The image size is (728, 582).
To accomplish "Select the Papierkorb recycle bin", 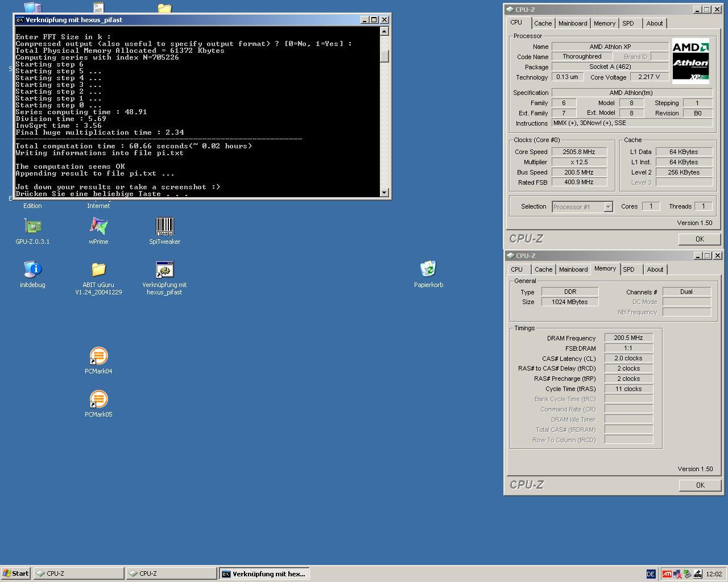I will [x=428, y=269].
